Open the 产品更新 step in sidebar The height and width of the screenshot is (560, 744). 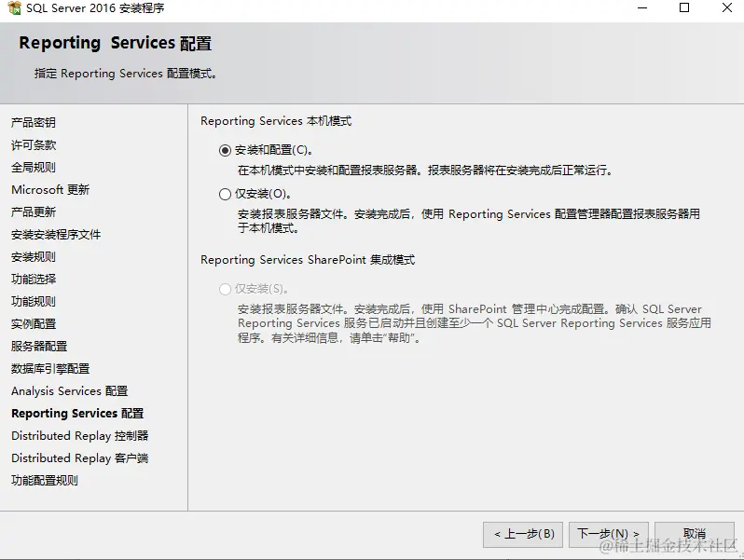point(34,212)
